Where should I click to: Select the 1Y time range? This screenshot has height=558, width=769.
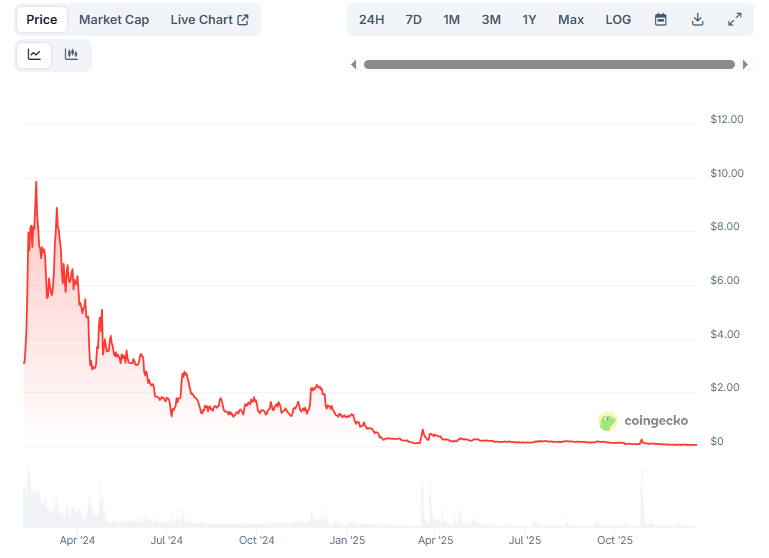[x=529, y=20]
